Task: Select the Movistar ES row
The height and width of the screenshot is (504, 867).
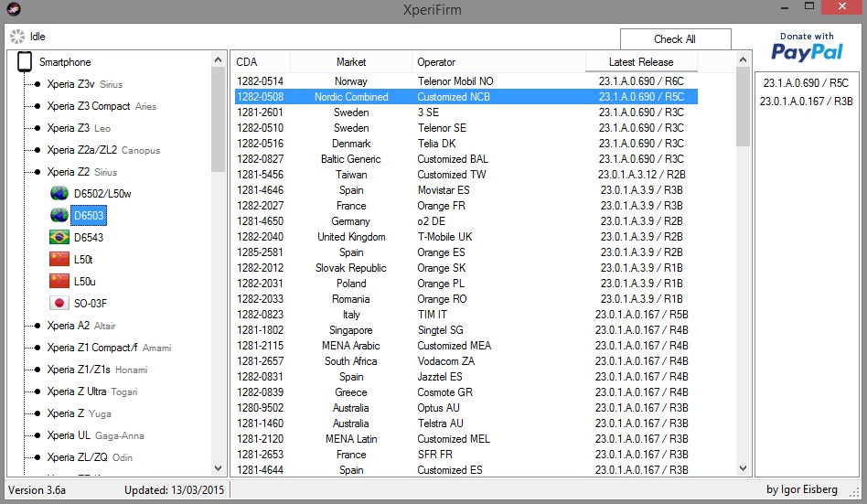Action: pyautogui.click(x=466, y=190)
